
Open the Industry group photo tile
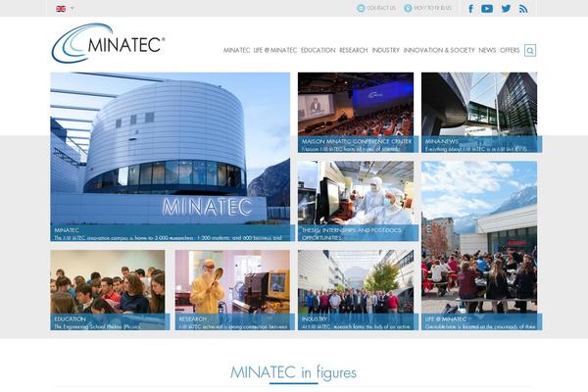click(356, 290)
